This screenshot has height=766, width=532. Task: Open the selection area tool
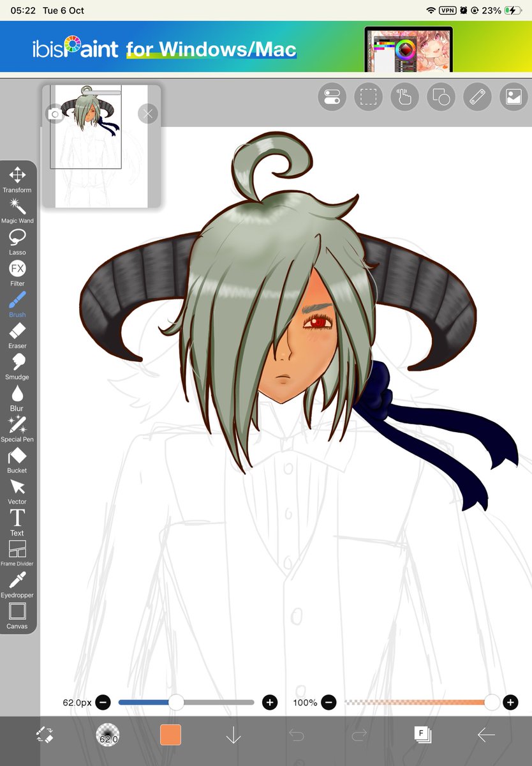(368, 97)
